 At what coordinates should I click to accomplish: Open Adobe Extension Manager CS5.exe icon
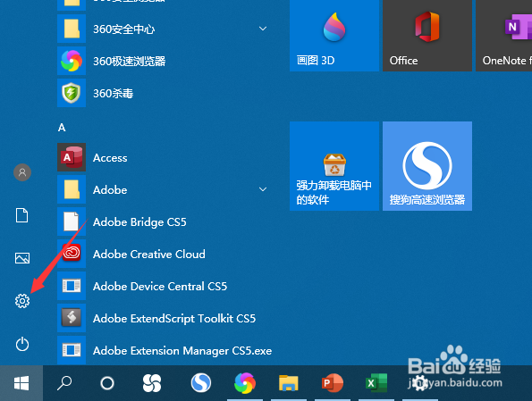pos(72,350)
